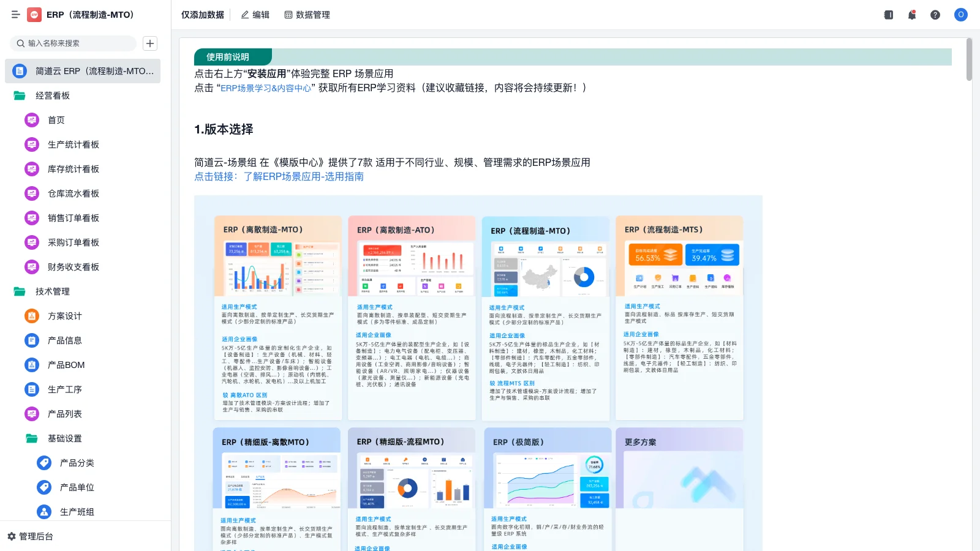Click the purple 产品列表 dashboard icon
The height and width of the screenshot is (551, 980).
32,414
